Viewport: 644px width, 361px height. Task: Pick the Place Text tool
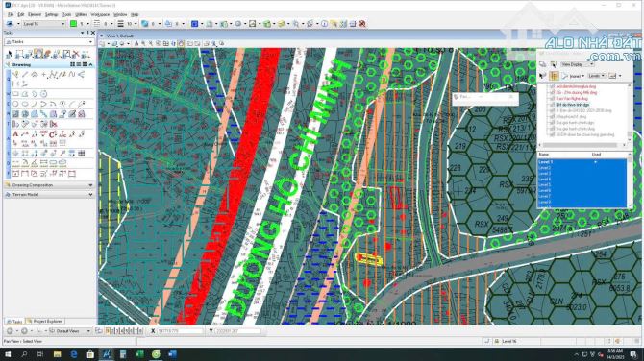15,134
